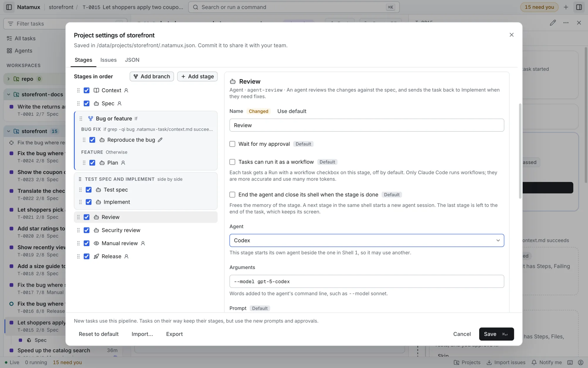Viewport: 588px width, 368px height.
Task: Click the Arguments field with --model gpt-5-codex
Action: tap(367, 281)
